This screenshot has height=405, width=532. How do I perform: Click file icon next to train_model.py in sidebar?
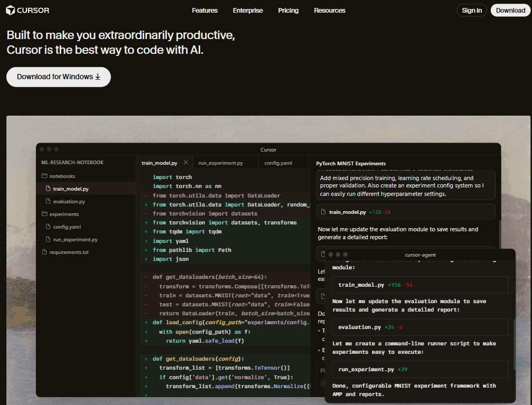click(x=48, y=189)
